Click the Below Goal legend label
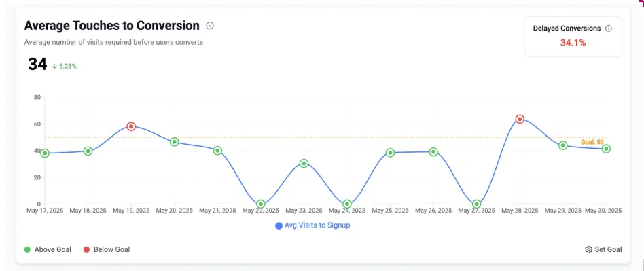The height and width of the screenshot is (271, 644). click(x=111, y=250)
